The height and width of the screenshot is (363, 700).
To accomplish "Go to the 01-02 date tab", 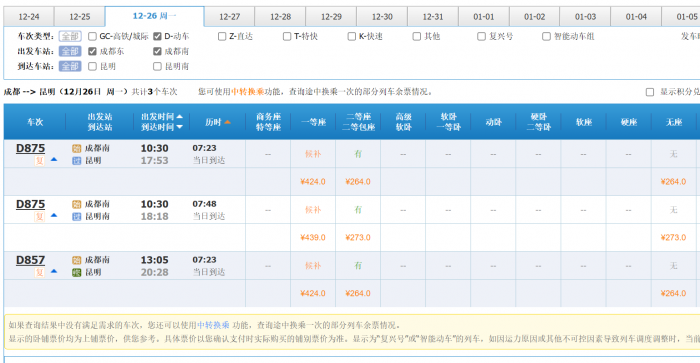I will [535, 17].
